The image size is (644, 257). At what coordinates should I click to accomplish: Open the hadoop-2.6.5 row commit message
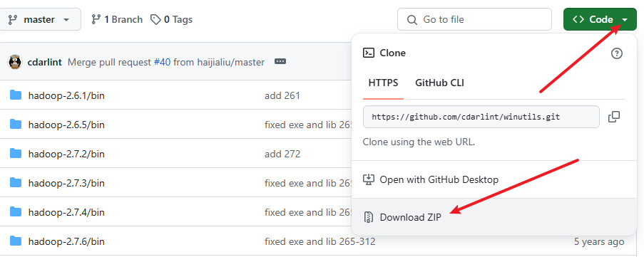point(308,125)
